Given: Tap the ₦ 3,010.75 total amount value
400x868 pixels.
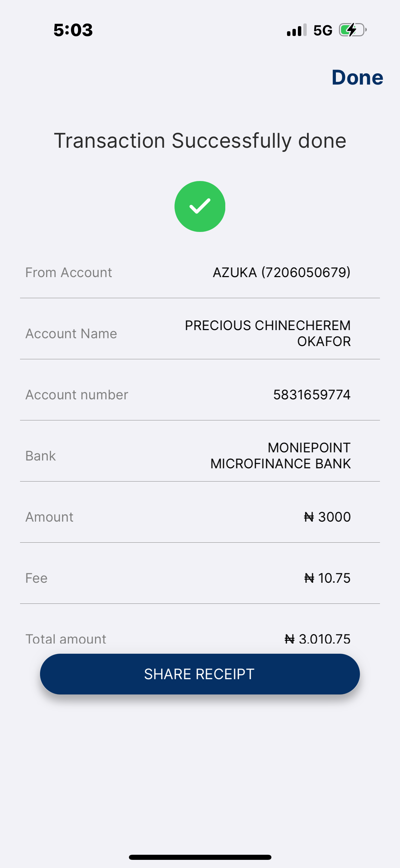Looking at the screenshot, I should 317,639.
